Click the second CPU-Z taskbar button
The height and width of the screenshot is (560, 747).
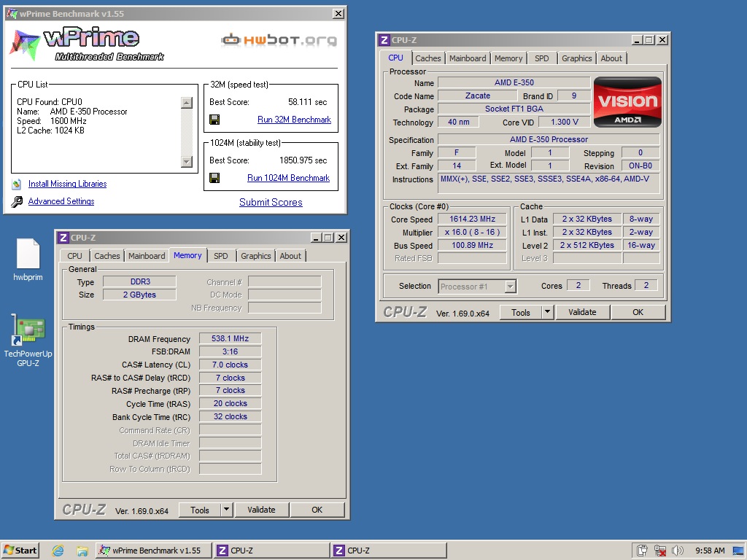(x=390, y=551)
